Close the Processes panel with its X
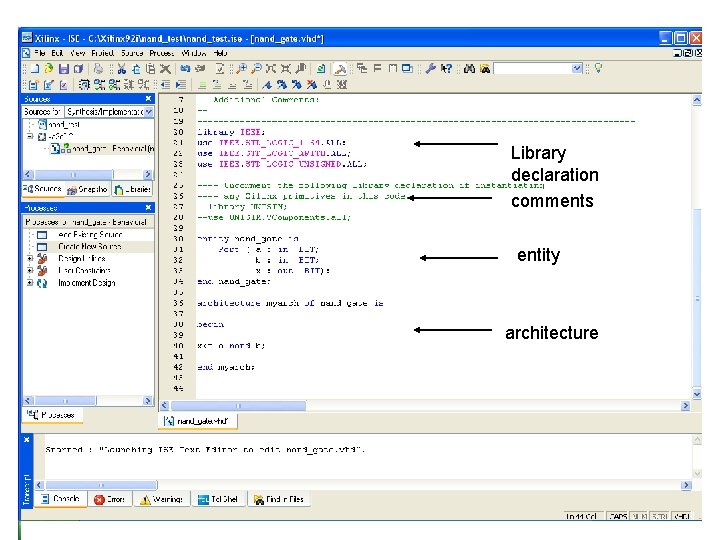This screenshot has width=720, height=540. [149, 207]
